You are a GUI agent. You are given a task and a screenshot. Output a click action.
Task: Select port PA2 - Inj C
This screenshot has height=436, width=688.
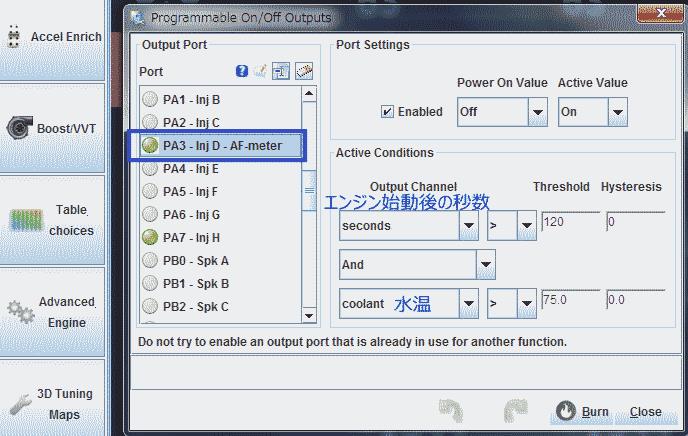(x=221, y=122)
